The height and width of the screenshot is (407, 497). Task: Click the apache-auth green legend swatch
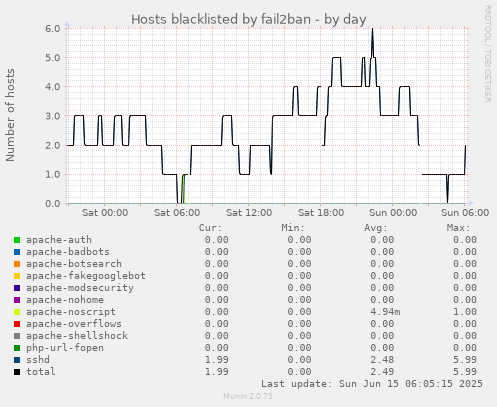coord(17,240)
